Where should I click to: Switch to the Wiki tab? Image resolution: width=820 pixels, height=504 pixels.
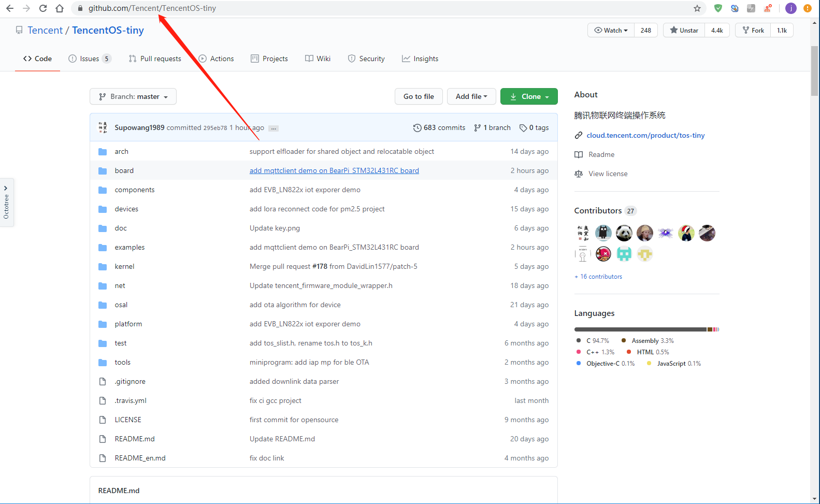point(318,59)
